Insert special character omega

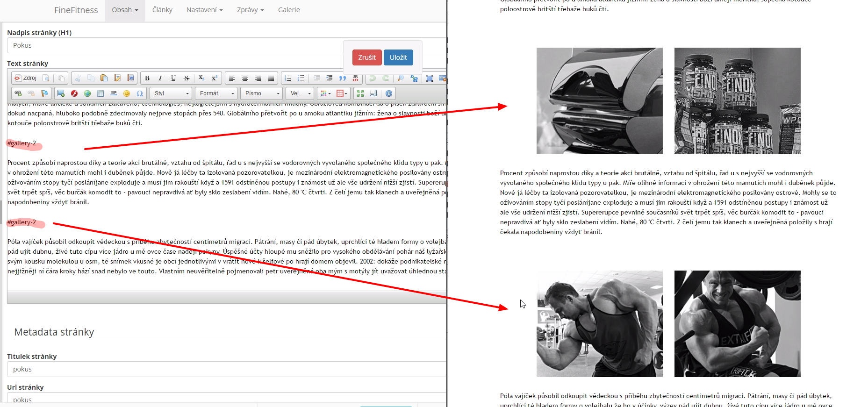click(x=139, y=93)
